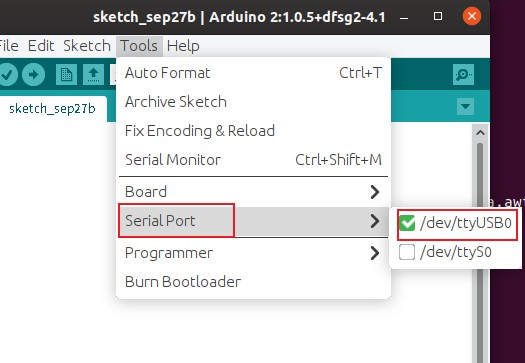Expand the Programmer submenu arrow
This screenshot has height=363, width=525.
click(x=375, y=253)
